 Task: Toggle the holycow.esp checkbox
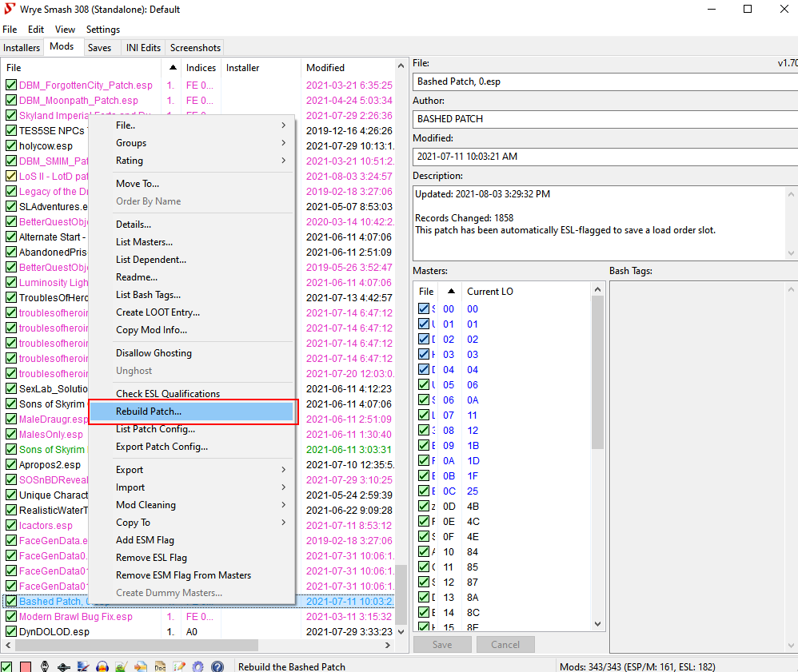pos(11,146)
